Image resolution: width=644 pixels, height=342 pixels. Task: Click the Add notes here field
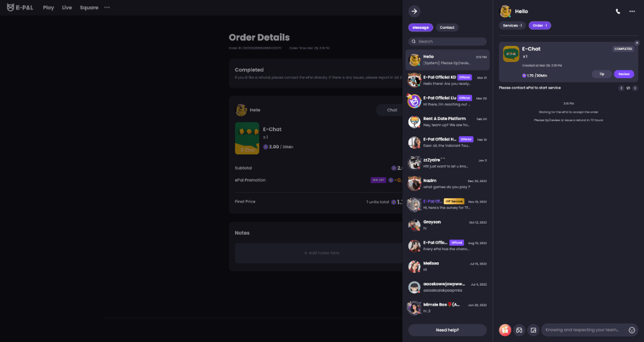click(x=321, y=253)
